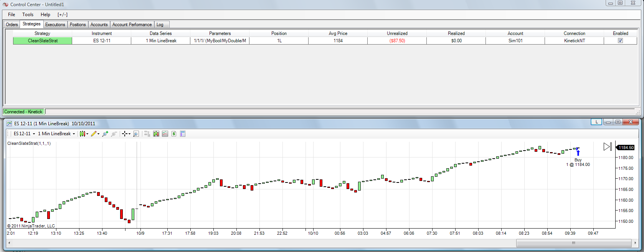Click the chart scrollbar left arrow
Screen dimensions: 644x252
(x=9, y=243)
